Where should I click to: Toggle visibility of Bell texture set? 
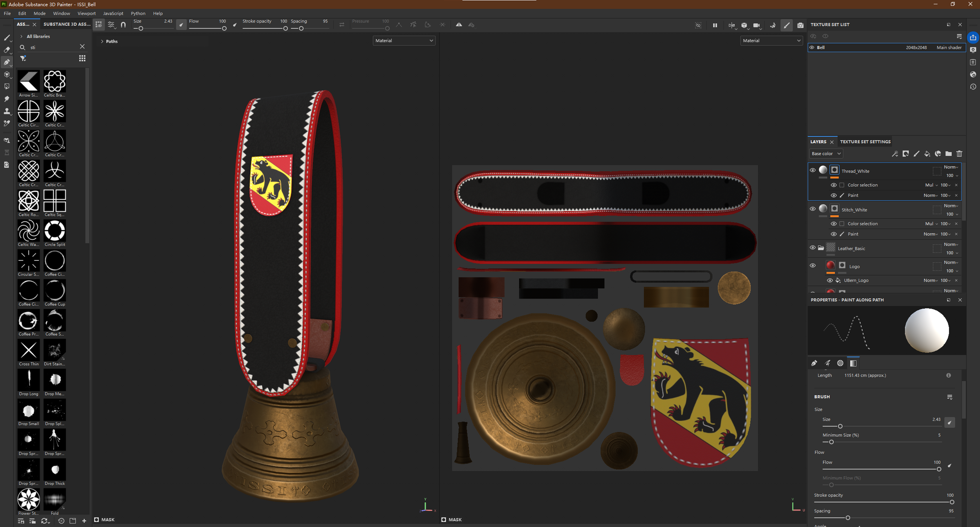click(812, 47)
